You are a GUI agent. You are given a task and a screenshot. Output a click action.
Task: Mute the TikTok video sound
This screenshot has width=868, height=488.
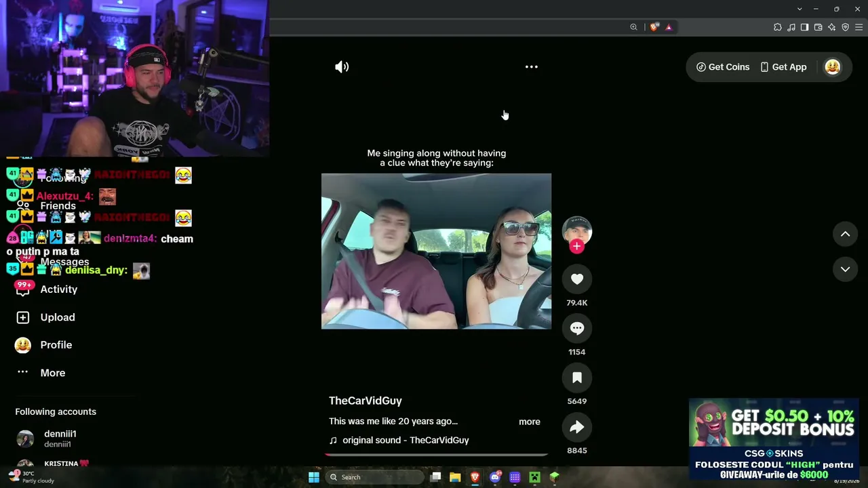click(342, 67)
